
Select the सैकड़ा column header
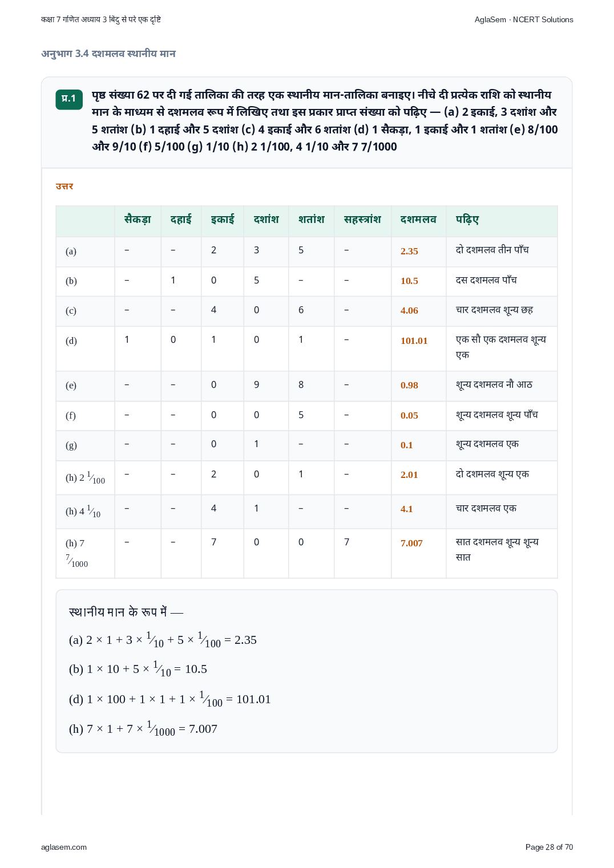tap(138, 220)
